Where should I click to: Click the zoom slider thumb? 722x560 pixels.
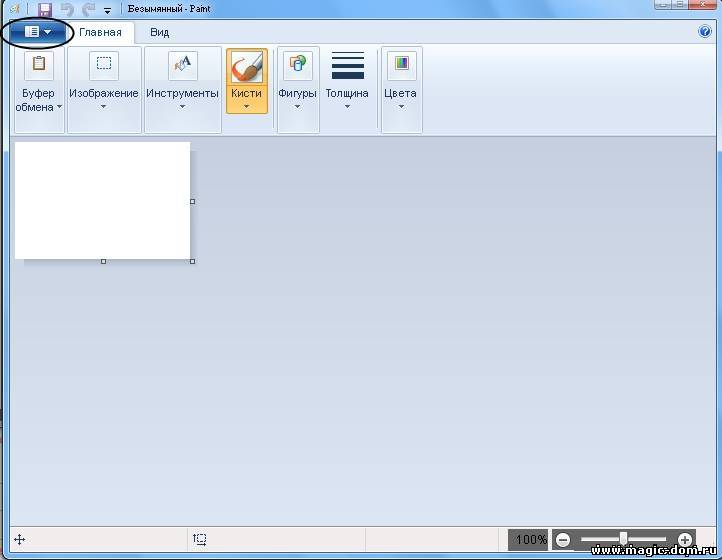(x=623, y=538)
